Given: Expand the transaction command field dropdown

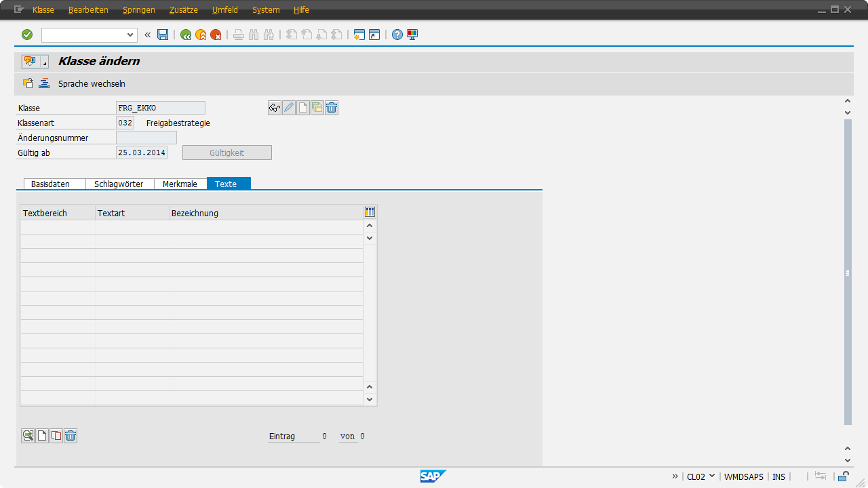Looking at the screenshot, I should coord(131,35).
